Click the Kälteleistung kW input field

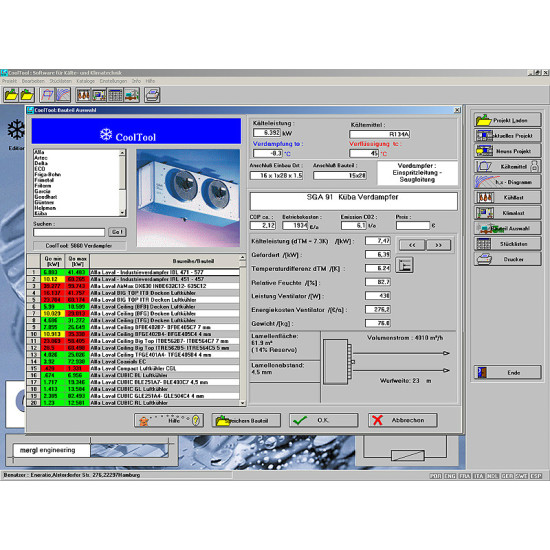[x=267, y=133]
